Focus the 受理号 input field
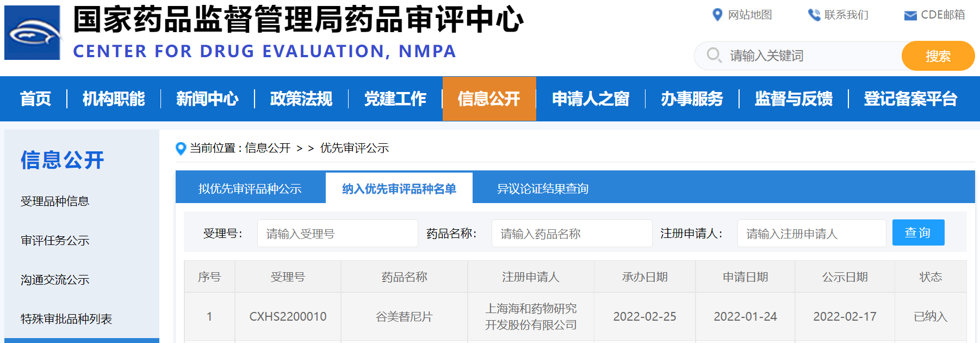 pyautogui.click(x=337, y=234)
